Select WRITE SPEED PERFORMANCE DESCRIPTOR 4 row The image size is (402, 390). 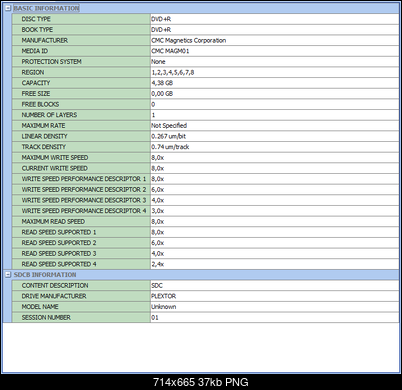[x=205, y=211]
